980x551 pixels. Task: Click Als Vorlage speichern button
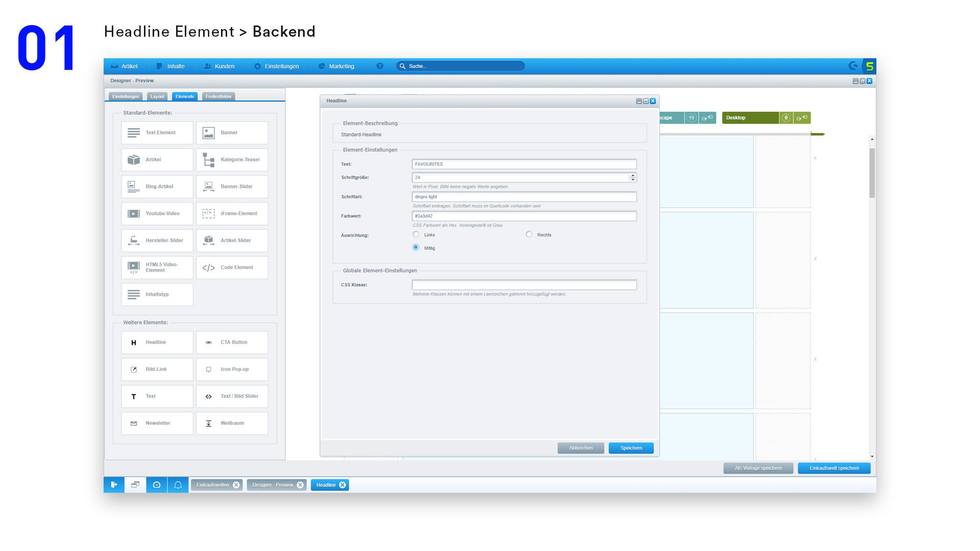[758, 468]
